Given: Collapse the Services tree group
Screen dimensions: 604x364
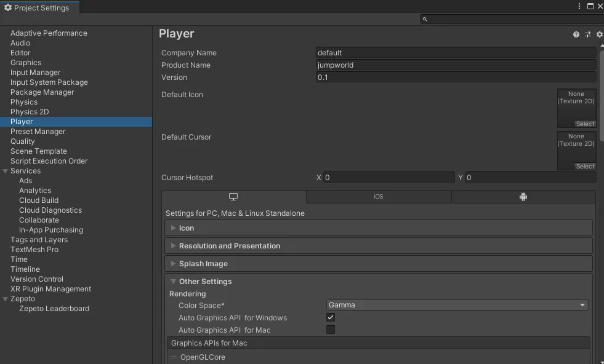Looking at the screenshot, I should click(6, 171).
